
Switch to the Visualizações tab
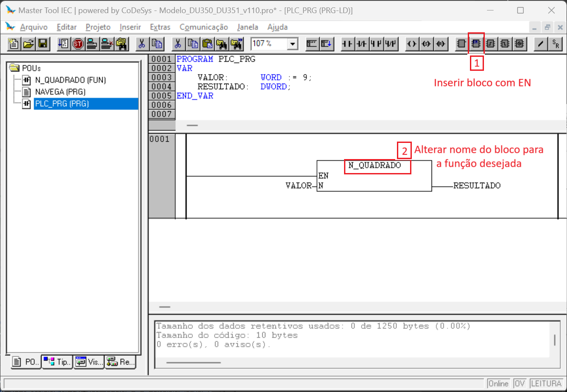coord(89,362)
